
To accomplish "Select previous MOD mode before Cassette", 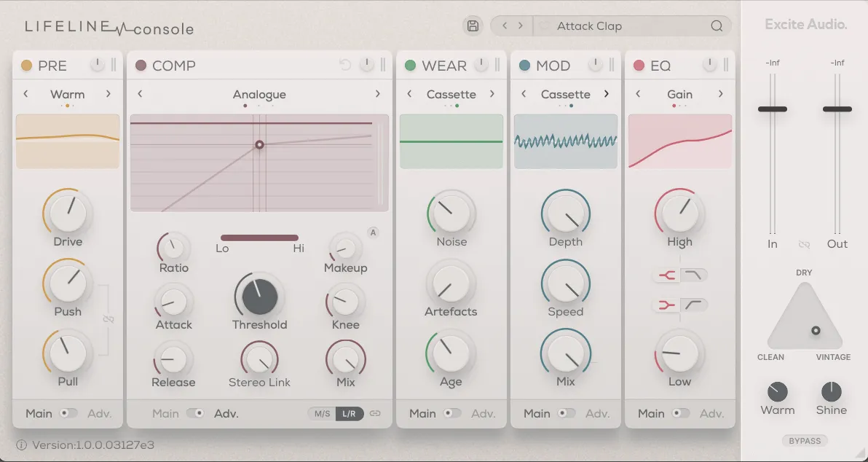I will (524, 93).
